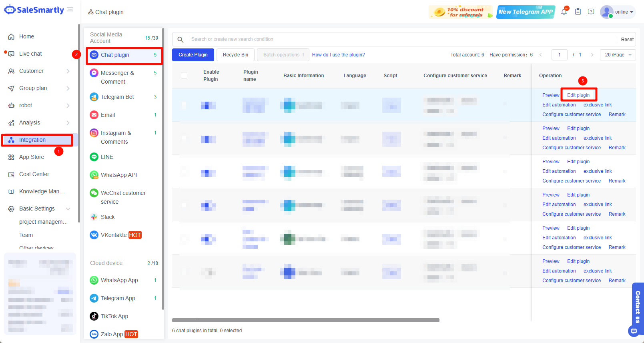Collapse the Basic Settings section
Screen dimensions: 644x343
68,209
